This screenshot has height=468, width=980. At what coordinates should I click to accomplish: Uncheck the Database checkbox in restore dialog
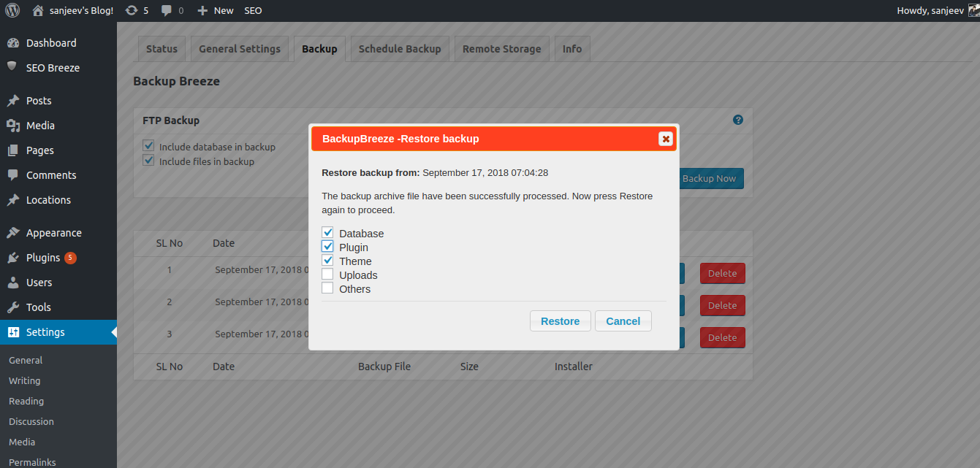(x=327, y=233)
